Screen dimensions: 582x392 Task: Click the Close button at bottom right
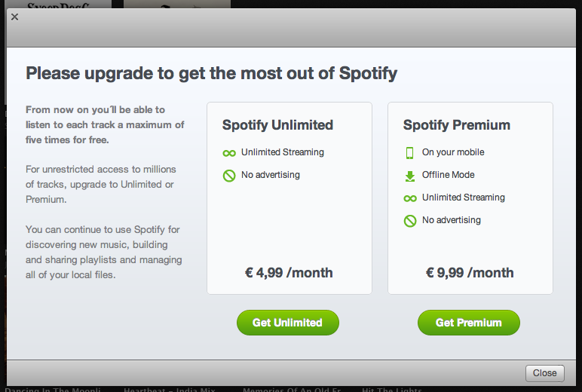click(x=544, y=372)
